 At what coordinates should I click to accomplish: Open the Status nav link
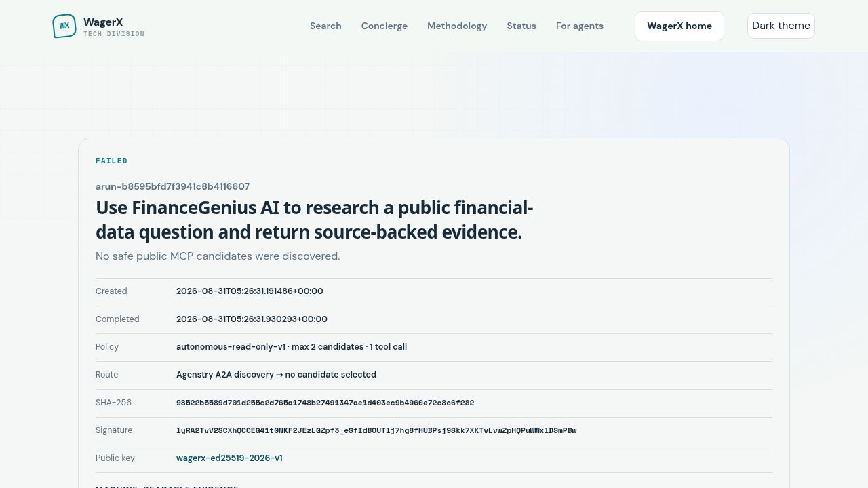coord(521,26)
